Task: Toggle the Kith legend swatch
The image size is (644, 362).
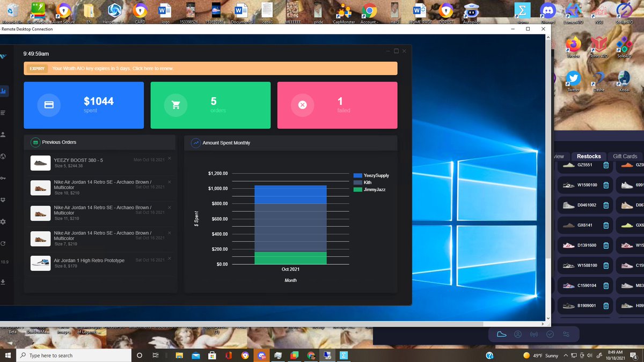Action: click(358, 182)
